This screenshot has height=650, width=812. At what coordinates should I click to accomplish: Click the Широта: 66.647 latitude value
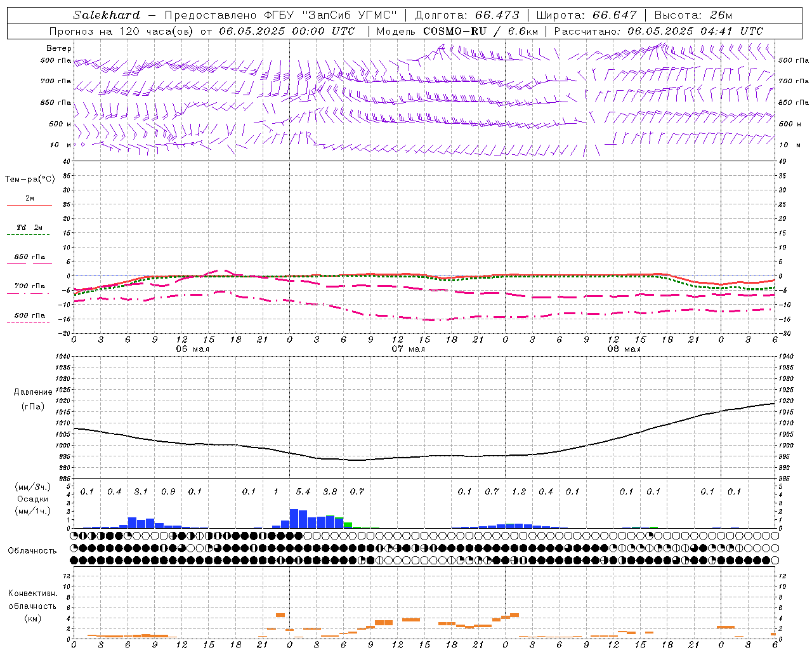pyautogui.click(x=586, y=15)
